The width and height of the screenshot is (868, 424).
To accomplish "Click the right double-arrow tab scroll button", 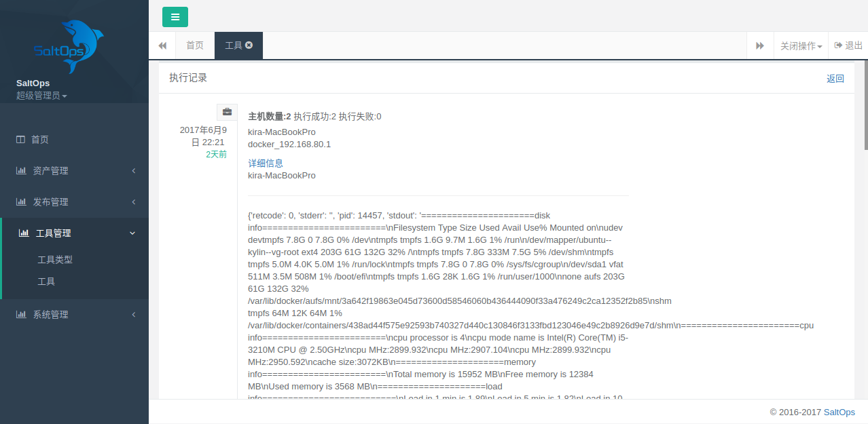I will click(x=760, y=45).
